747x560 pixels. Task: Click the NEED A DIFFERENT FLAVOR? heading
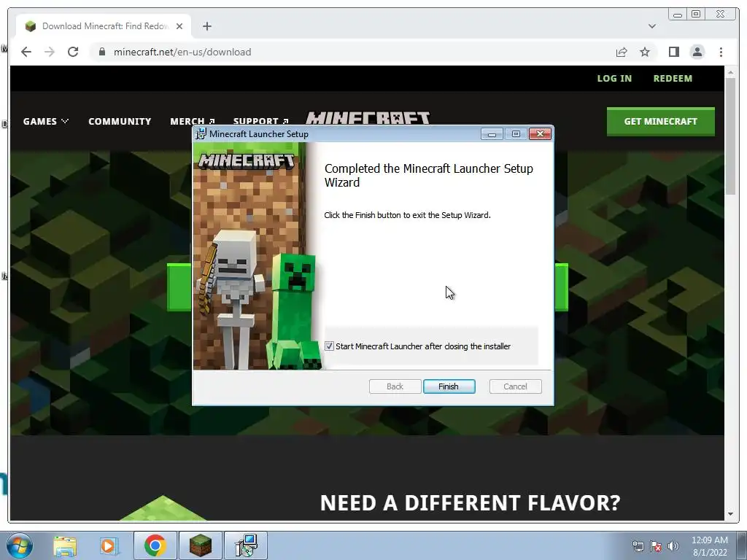pyautogui.click(x=471, y=503)
